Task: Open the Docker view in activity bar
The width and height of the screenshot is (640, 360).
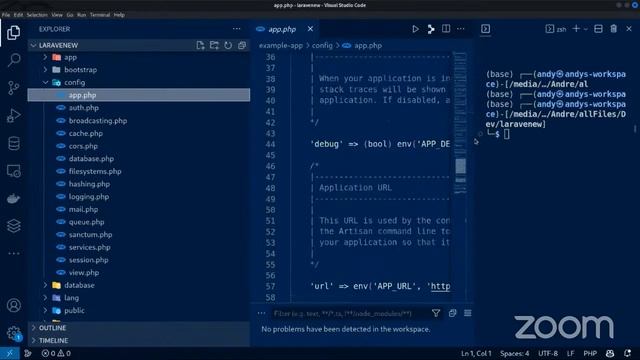Action: click(13, 199)
